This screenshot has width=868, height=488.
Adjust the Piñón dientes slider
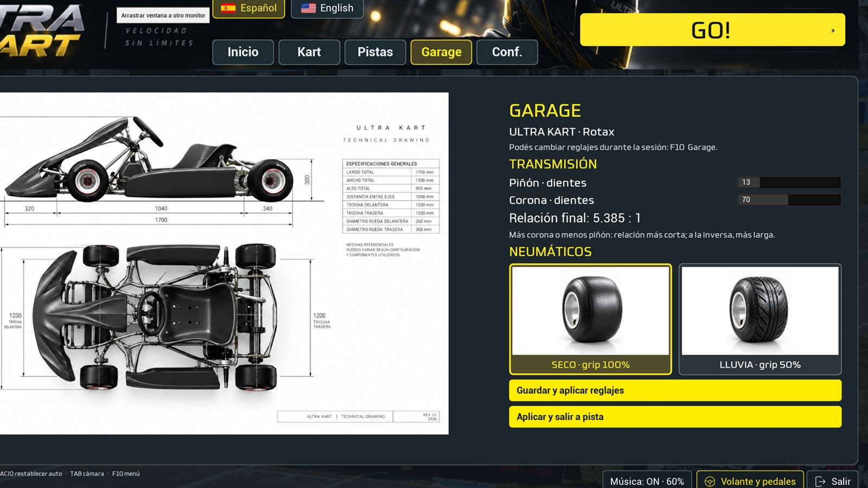(x=789, y=182)
